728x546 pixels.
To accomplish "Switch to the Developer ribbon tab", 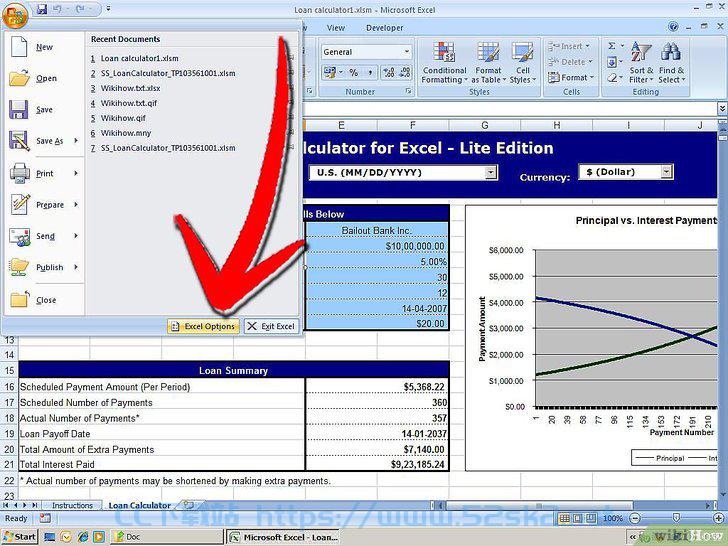I will click(384, 28).
